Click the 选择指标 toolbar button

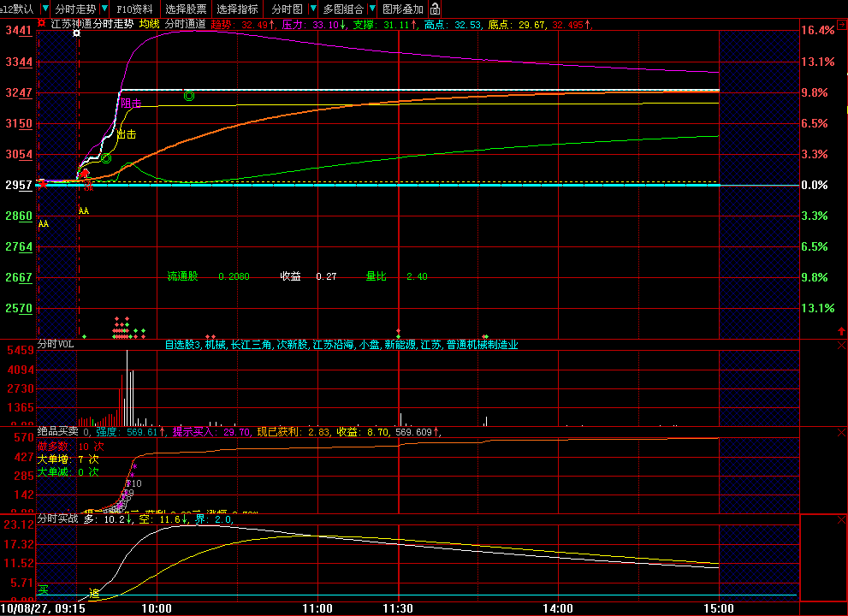(237, 9)
